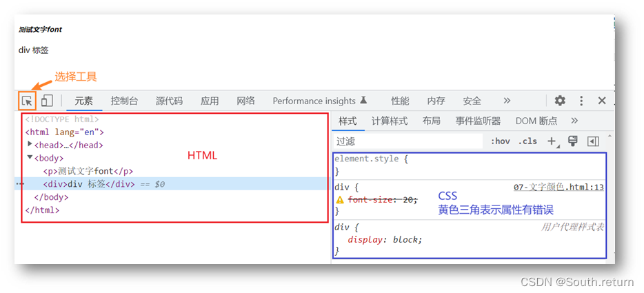The width and height of the screenshot is (644, 293).
Task: Click the styles pane scrollbar up arrow
Action: (610, 136)
